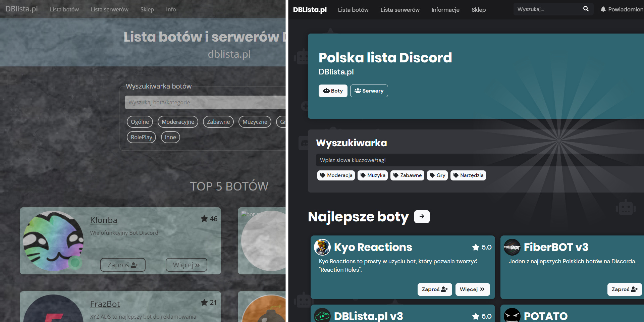Viewport: 644px width, 322px height.
Task: Select the Boty toggle button
Action: click(333, 91)
